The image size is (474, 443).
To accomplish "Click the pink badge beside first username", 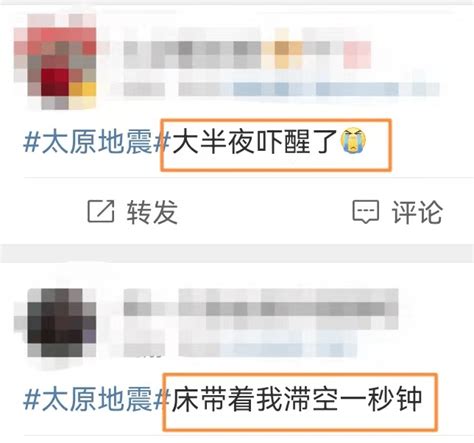I will point(357,55).
